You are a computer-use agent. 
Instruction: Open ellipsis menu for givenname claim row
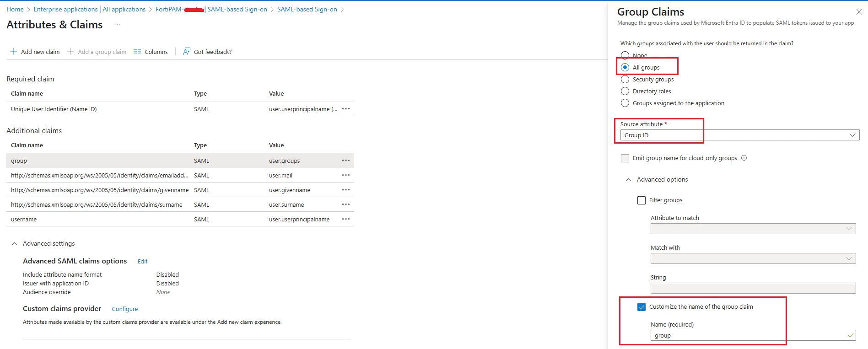click(x=346, y=190)
